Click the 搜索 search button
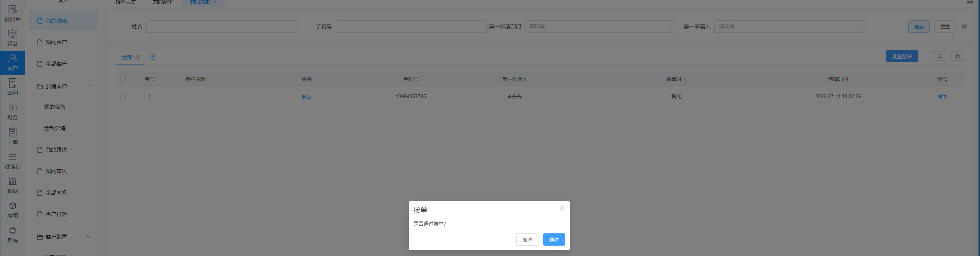980x256 pixels. coord(919,26)
